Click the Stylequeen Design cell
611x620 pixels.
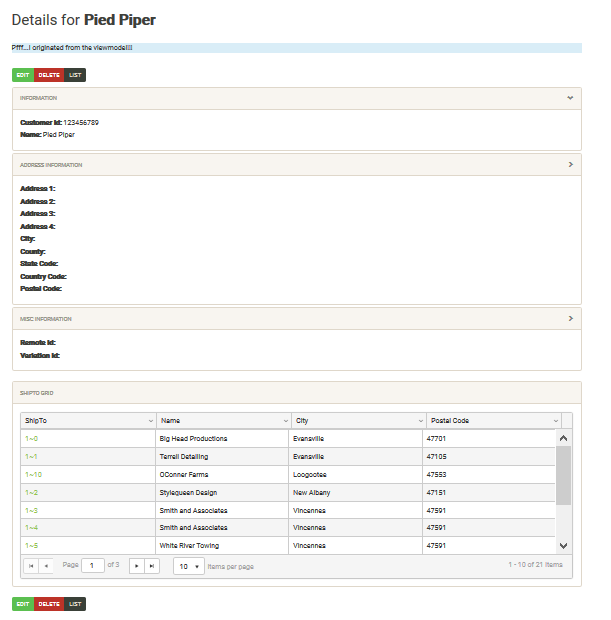(x=222, y=493)
